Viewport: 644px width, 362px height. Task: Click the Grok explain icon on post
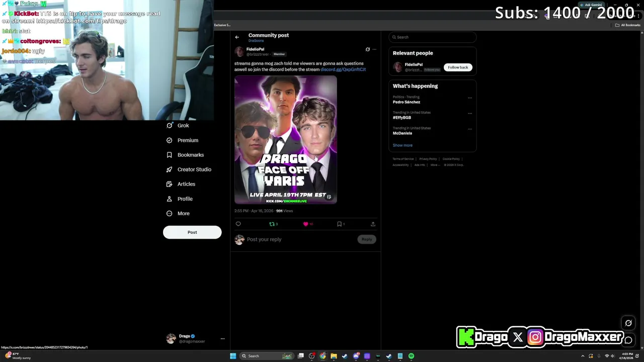coord(367,49)
